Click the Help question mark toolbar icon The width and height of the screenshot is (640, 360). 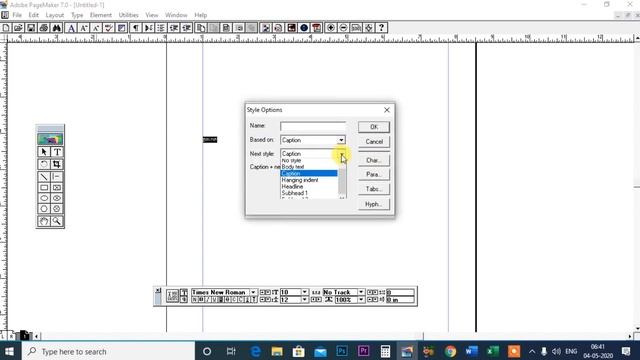coord(381,28)
